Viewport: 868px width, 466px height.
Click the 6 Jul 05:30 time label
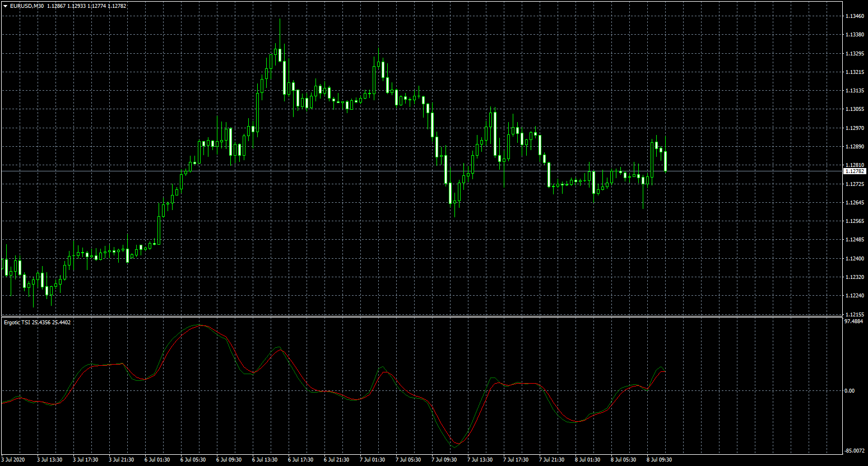tap(193, 460)
